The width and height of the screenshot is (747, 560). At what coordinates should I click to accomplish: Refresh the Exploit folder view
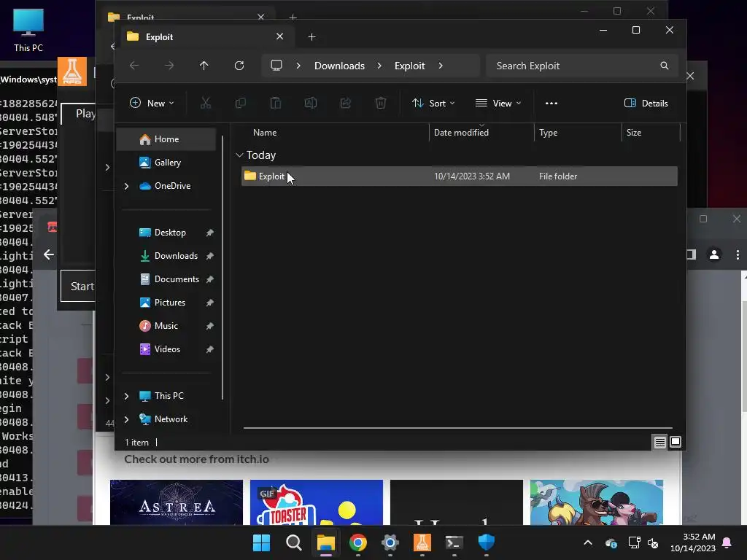click(239, 66)
